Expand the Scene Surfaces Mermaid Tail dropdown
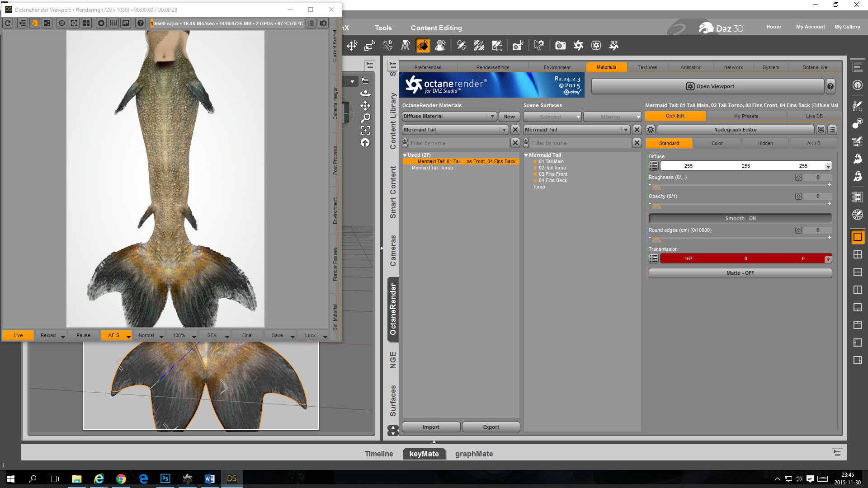Image resolution: width=868 pixels, height=488 pixels. [x=626, y=130]
